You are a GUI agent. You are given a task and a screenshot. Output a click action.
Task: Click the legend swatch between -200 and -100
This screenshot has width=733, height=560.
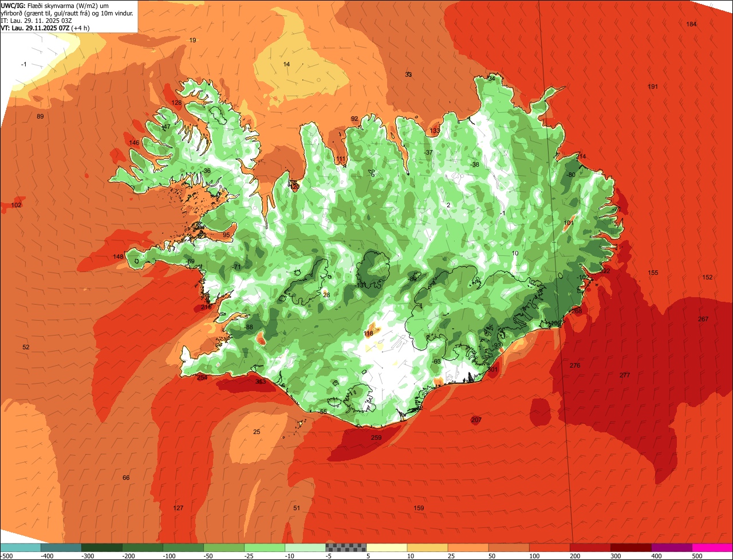click(142, 547)
